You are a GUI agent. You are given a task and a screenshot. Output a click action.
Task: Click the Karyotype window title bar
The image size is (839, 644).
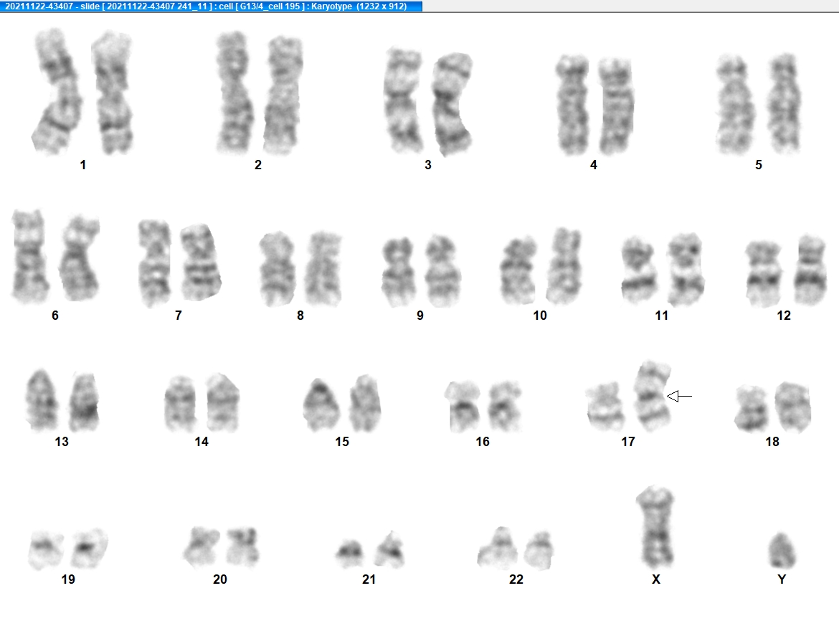(x=211, y=6)
